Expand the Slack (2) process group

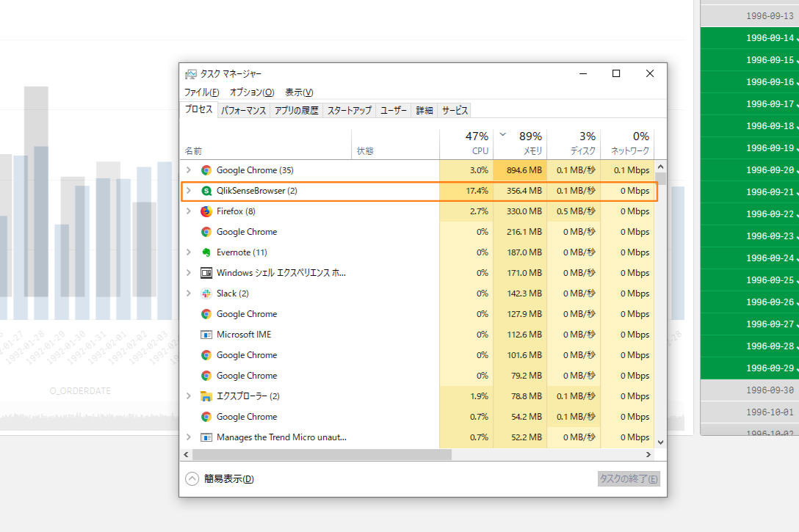(x=189, y=294)
